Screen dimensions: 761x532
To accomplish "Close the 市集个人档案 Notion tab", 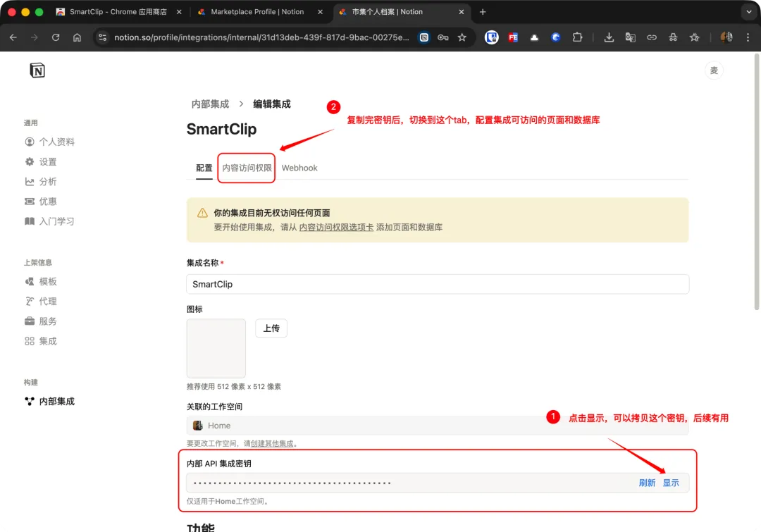I will [462, 12].
